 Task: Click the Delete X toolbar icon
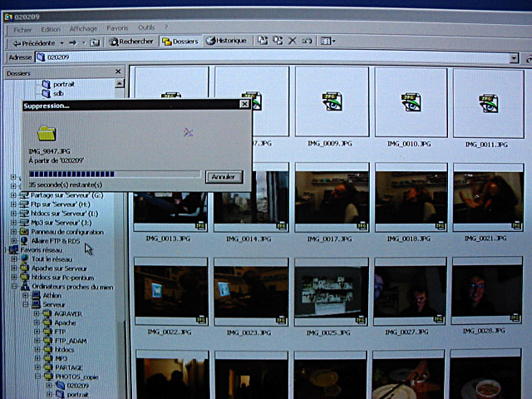(x=292, y=41)
